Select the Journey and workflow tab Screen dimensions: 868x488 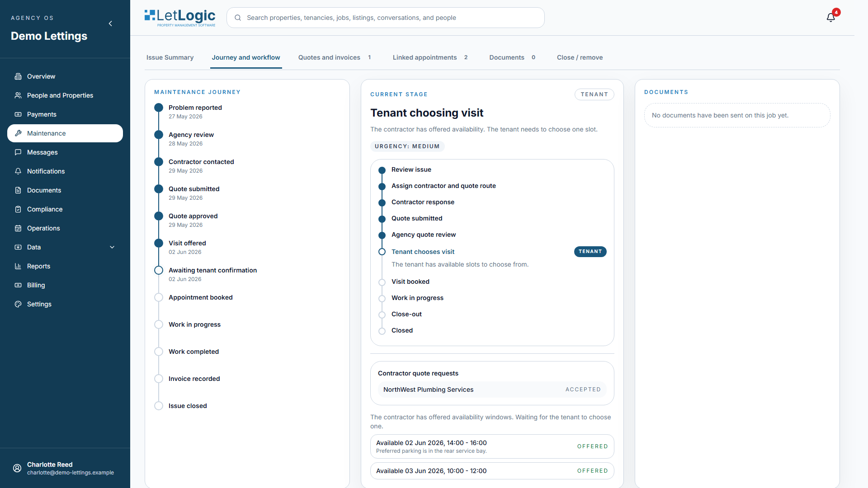click(246, 57)
